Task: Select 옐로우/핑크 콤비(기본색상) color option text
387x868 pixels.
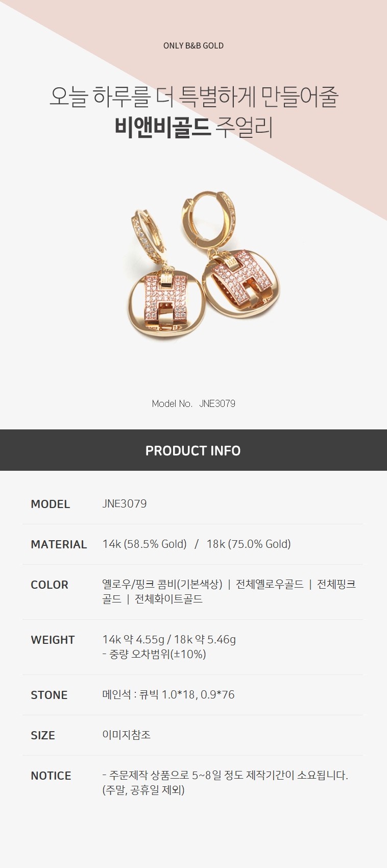Action: (x=162, y=584)
